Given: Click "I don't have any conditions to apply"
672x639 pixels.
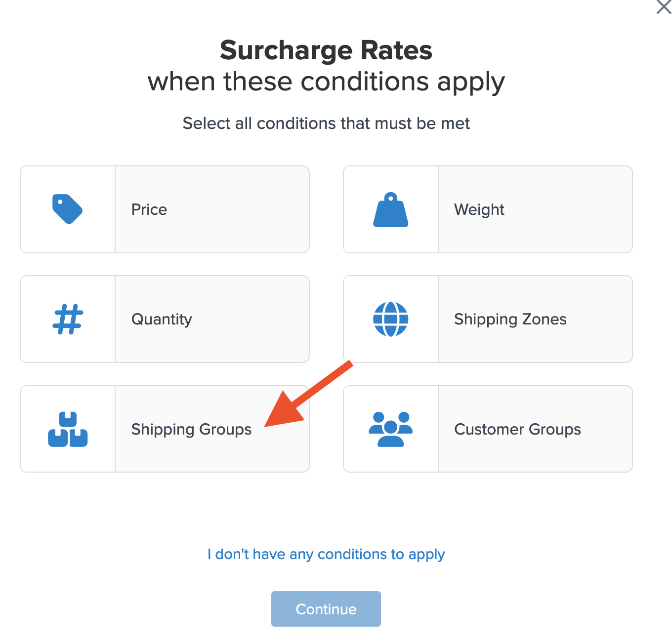Looking at the screenshot, I should (x=326, y=554).
